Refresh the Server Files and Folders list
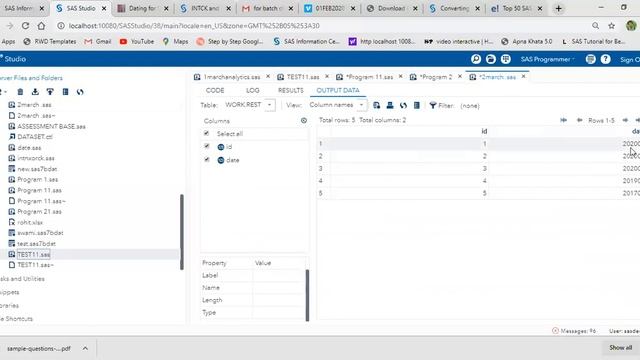640x360 pixels. click(x=80, y=92)
